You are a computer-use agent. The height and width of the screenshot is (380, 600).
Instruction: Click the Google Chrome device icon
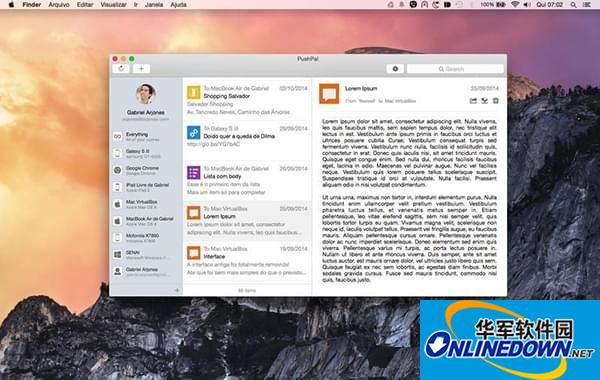coord(118,170)
